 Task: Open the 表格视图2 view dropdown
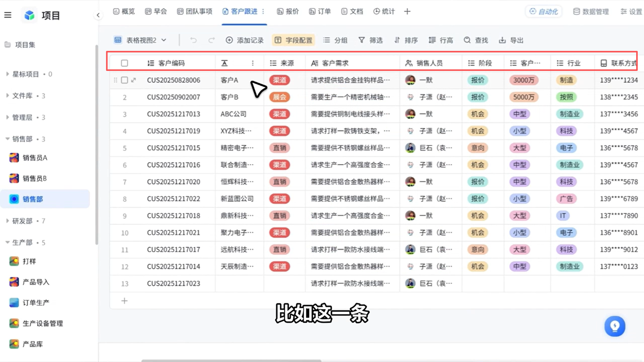(140, 40)
